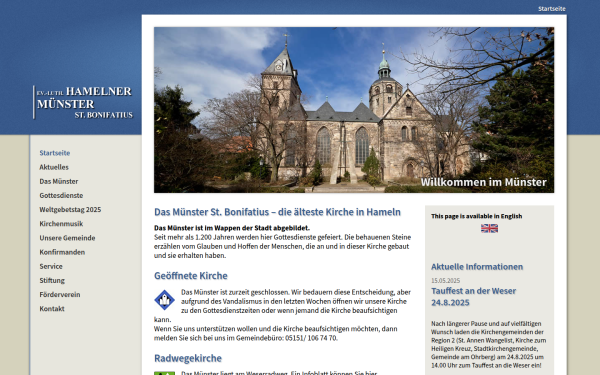Click the Aktuelle Informationen heading
The image size is (600, 375).
coord(477,267)
